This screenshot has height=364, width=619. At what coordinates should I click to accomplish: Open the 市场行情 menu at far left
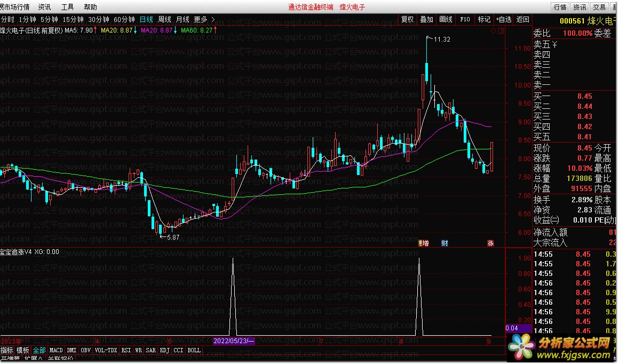click(15, 7)
